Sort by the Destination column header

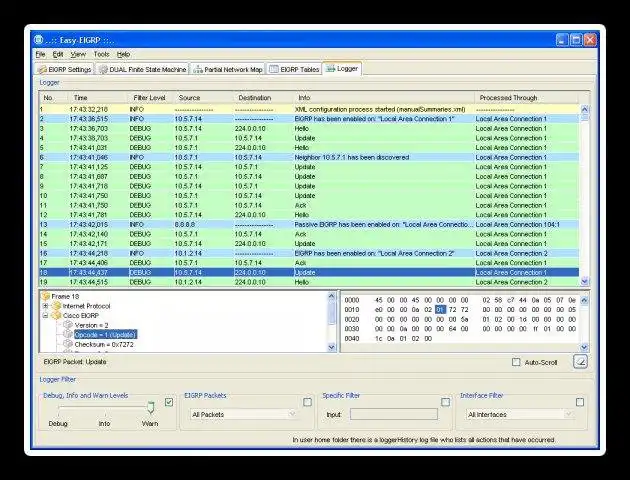263,98
